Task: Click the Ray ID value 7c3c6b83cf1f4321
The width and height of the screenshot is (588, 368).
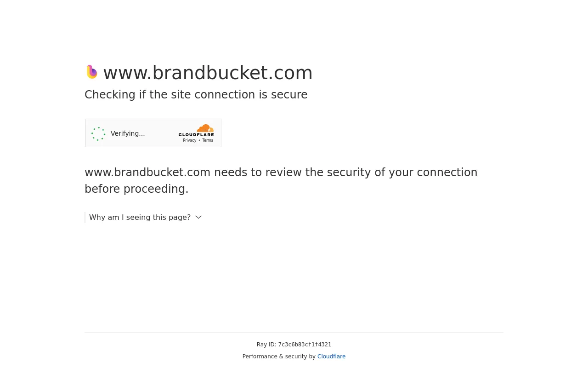Action: point(305,345)
